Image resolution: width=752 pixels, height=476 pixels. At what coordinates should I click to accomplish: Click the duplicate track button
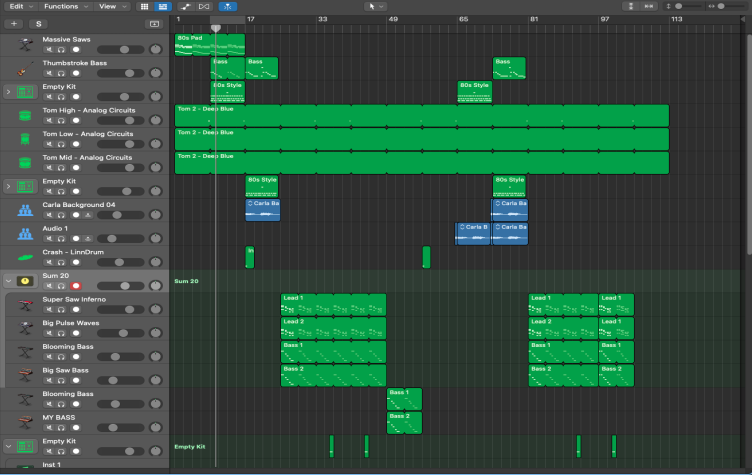[154, 23]
